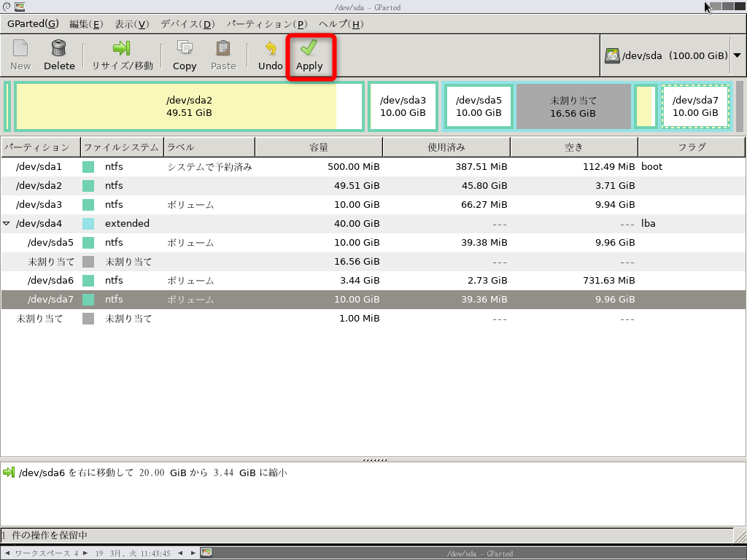Open the デバイス(D) menu
The image size is (747, 560).
pyautogui.click(x=187, y=24)
